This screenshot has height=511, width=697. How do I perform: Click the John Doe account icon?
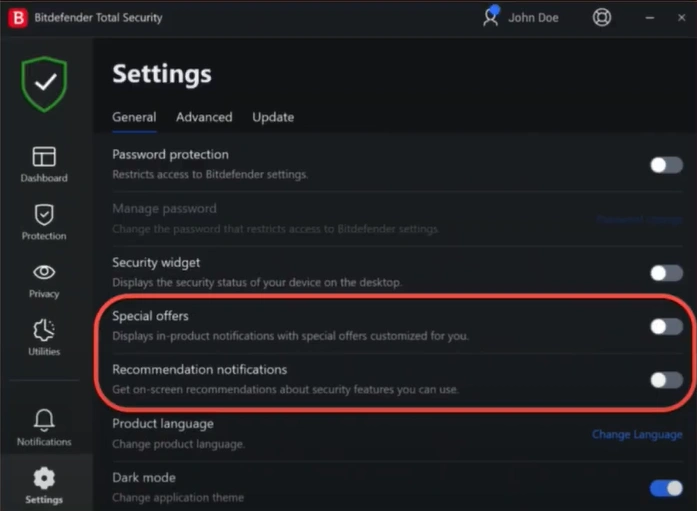tap(490, 17)
